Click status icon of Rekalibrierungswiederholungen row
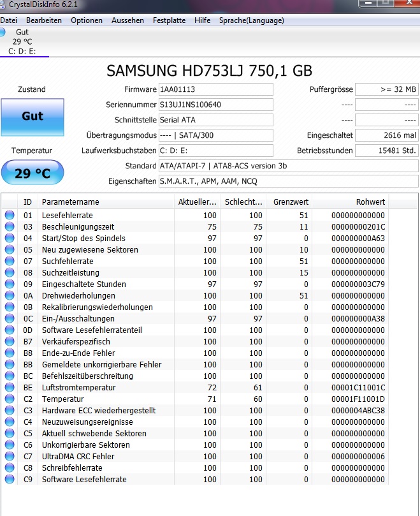The image size is (420, 516). [10, 307]
